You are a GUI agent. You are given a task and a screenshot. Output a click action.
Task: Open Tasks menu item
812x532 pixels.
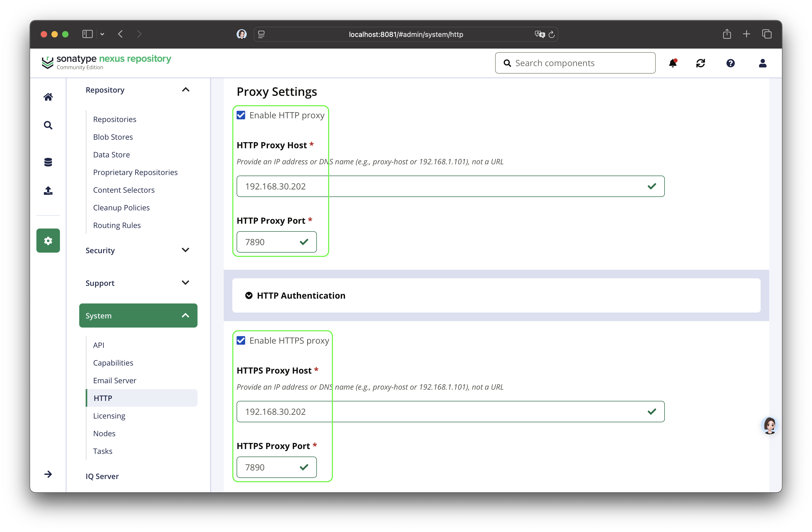pyautogui.click(x=103, y=451)
